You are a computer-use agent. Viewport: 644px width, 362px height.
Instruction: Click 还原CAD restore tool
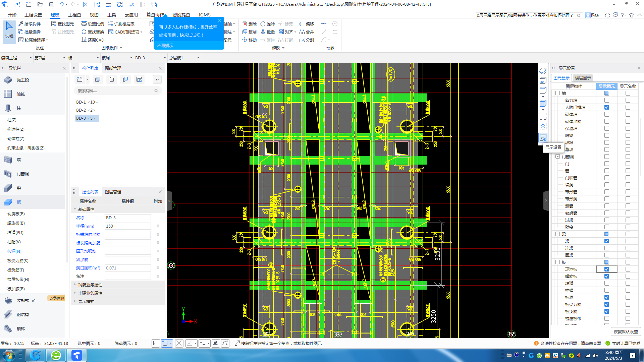click(93, 40)
